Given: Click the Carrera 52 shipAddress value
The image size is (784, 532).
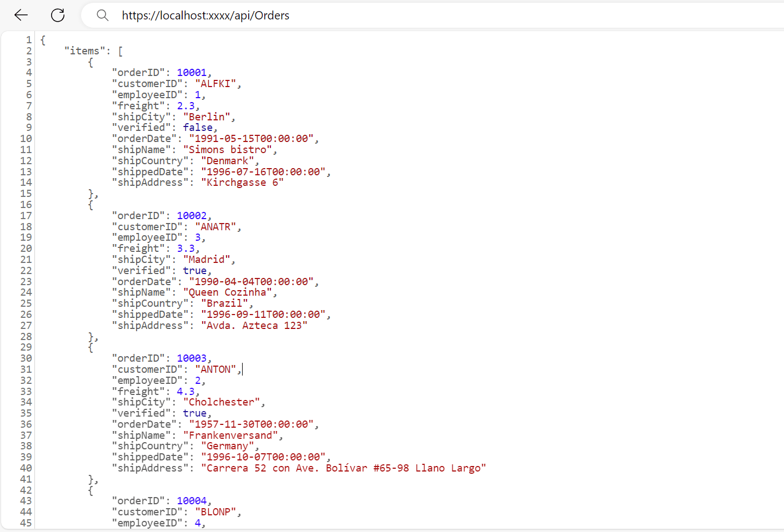Looking at the screenshot, I should tap(343, 468).
